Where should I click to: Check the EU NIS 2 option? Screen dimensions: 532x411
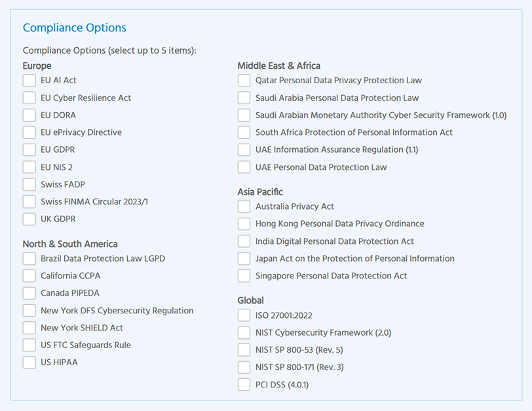(x=29, y=167)
